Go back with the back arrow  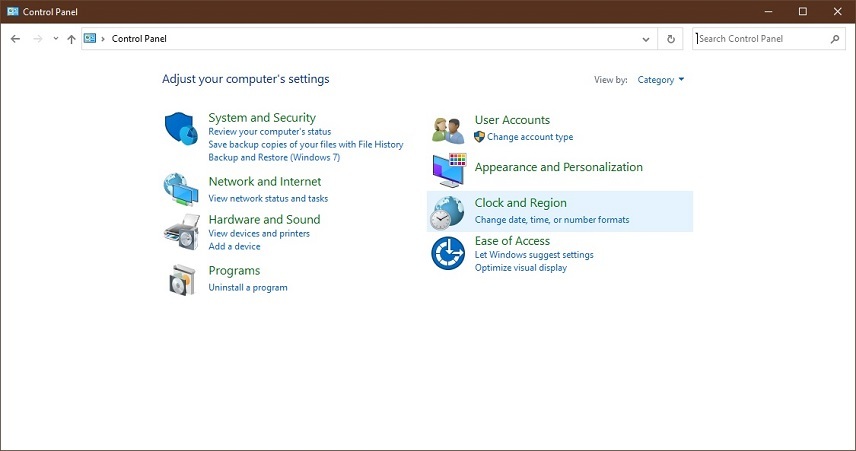coord(15,39)
